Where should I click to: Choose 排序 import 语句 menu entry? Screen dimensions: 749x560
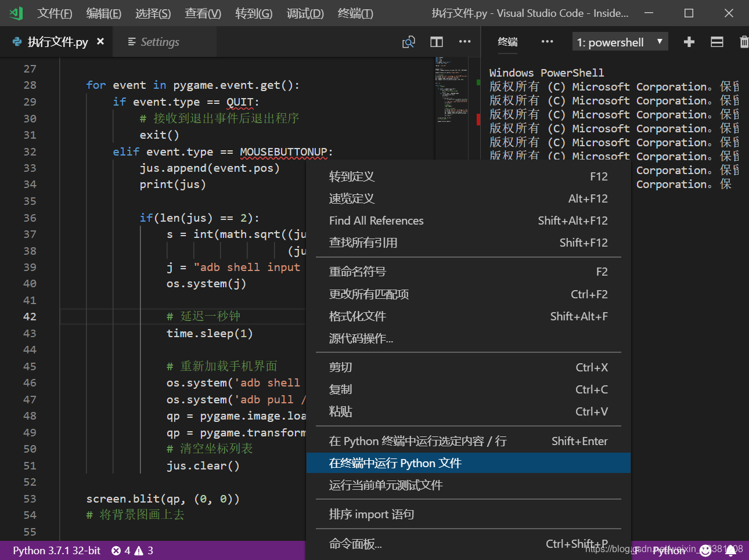coord(468,514)
